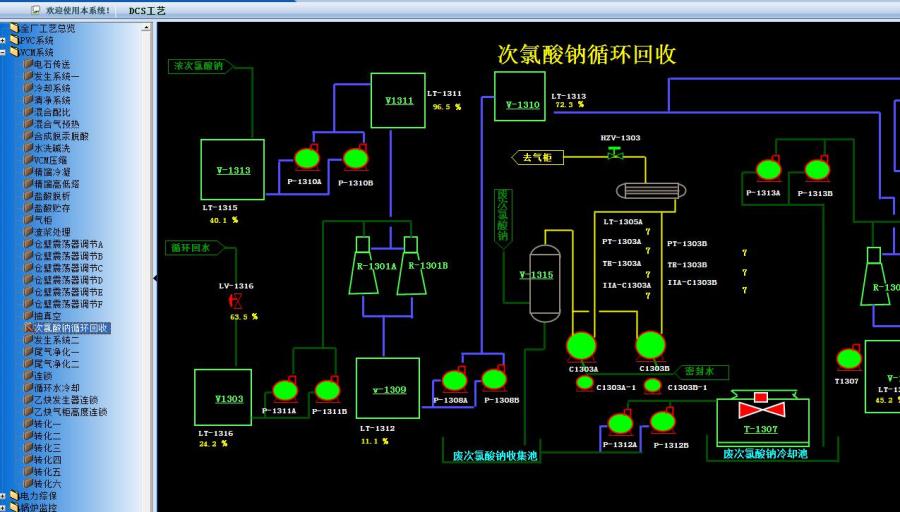Image resolution: width=900 pixels, height=512 pixels.
Task: Click the 去气柜 arrow label
Action: coord(537,157)
